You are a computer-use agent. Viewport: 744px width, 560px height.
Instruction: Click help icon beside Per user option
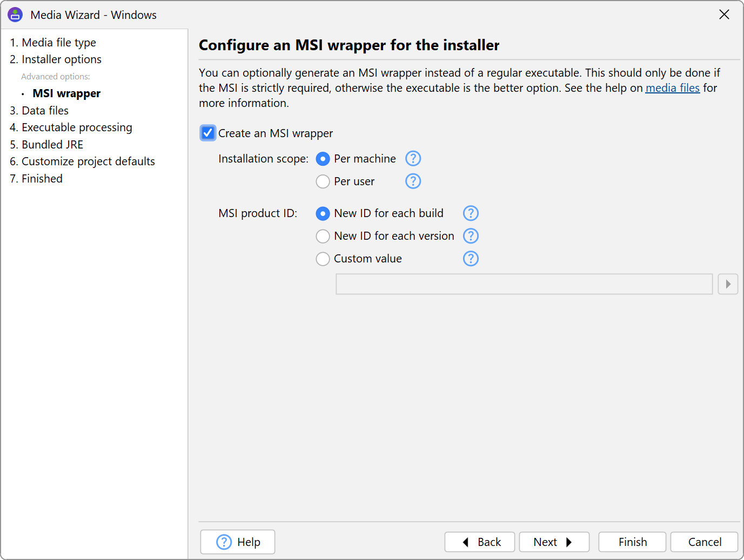413,181
